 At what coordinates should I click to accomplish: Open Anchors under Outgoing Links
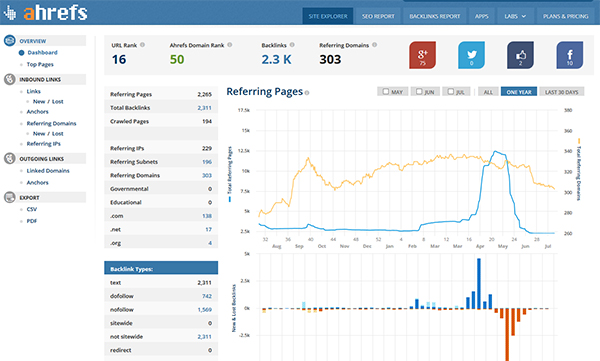[x=38, y=183]
